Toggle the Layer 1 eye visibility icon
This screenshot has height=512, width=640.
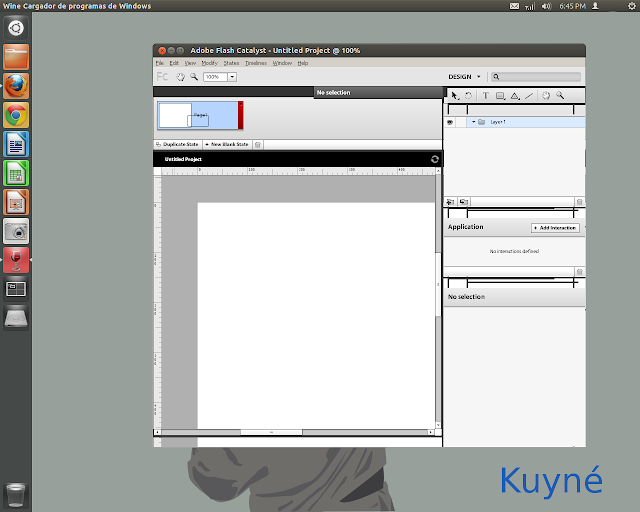[450, 122]
